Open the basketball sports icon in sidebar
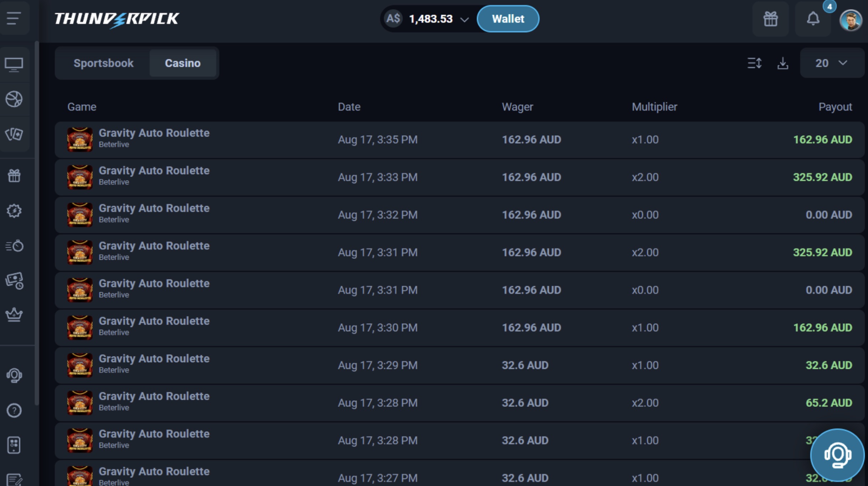 tap(14, 99)
